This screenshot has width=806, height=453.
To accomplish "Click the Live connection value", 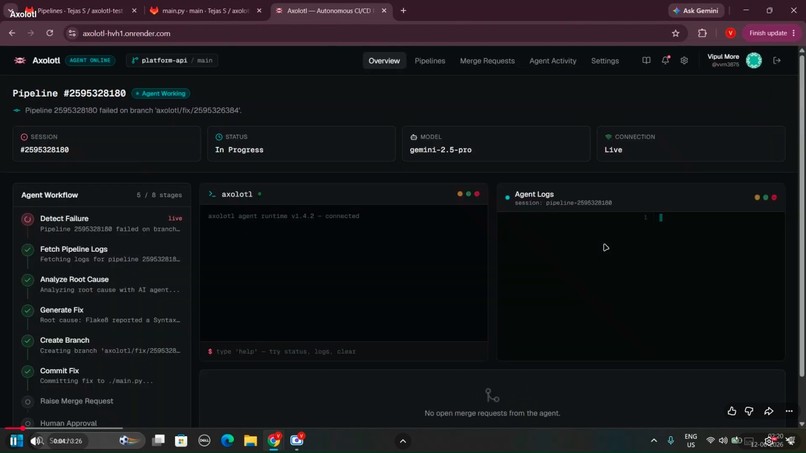I will click(x=613, y=150).
